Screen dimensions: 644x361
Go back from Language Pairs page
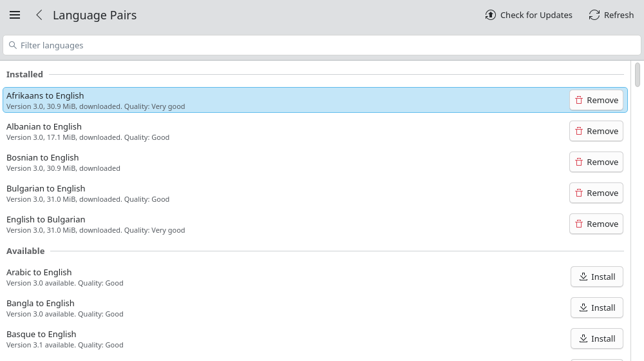click(x=39, y=15)
